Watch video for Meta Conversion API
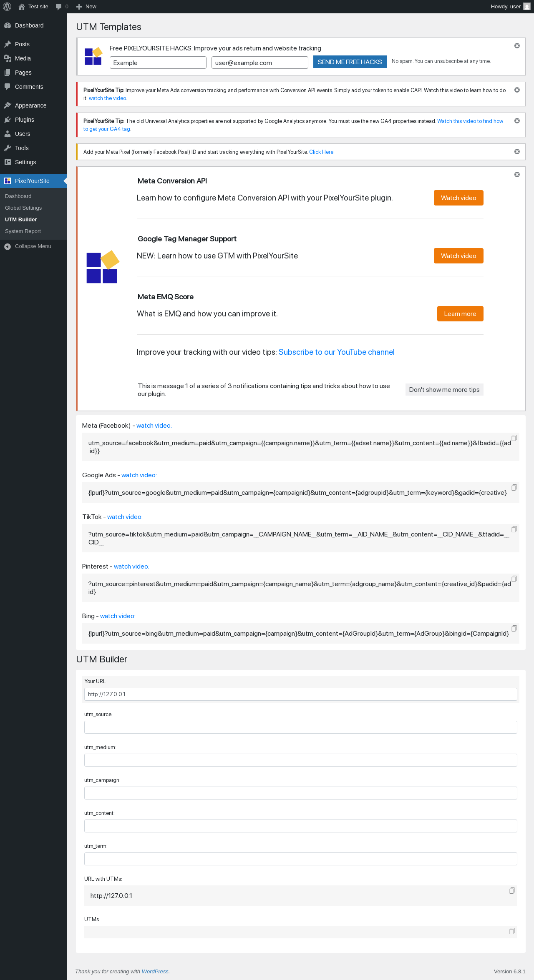Viewport: 534px width, 980px height. 458,198
